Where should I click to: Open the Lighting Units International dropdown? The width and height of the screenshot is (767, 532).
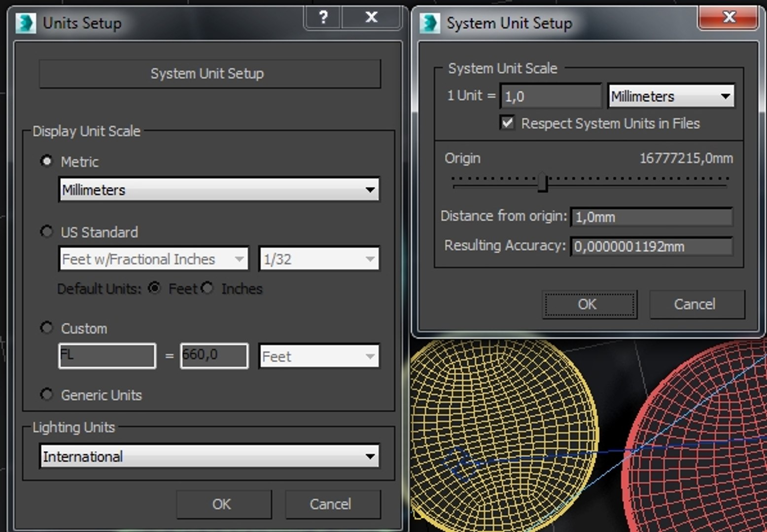point(209,457)
